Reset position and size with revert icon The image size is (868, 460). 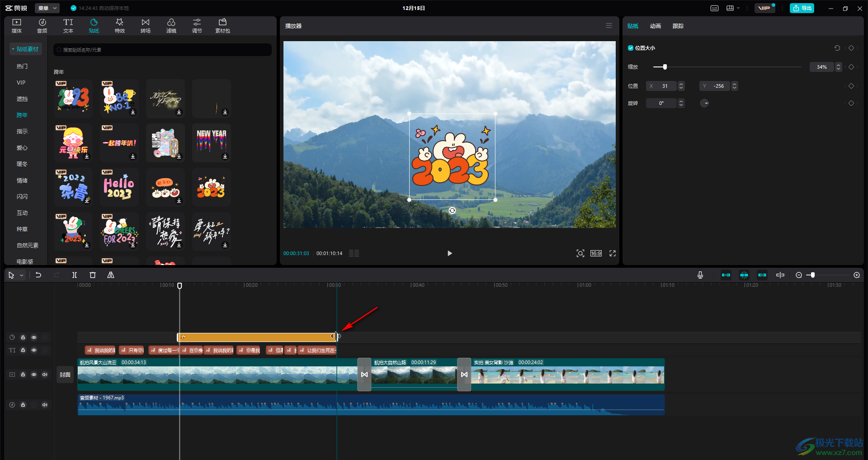tap(837, 48)
